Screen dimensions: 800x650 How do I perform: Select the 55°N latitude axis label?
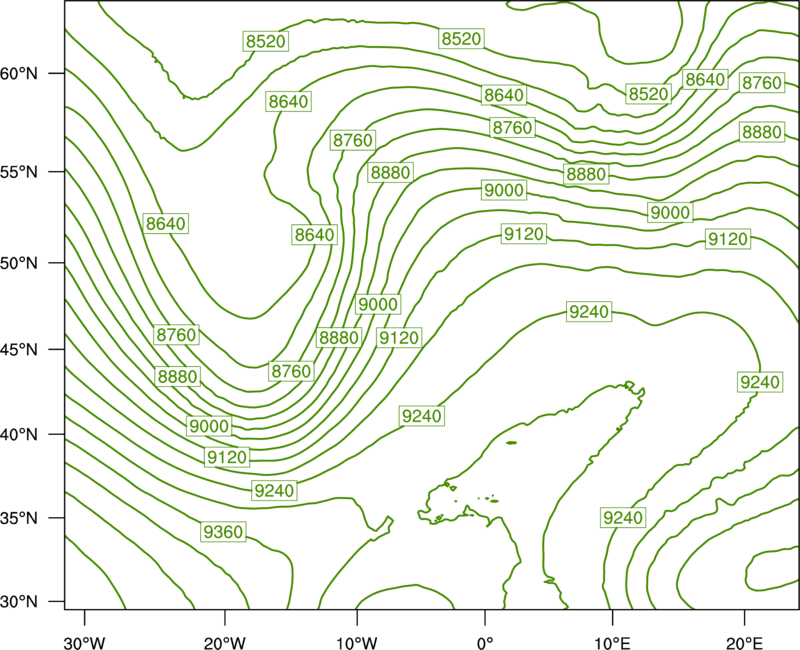coord(19,172)
